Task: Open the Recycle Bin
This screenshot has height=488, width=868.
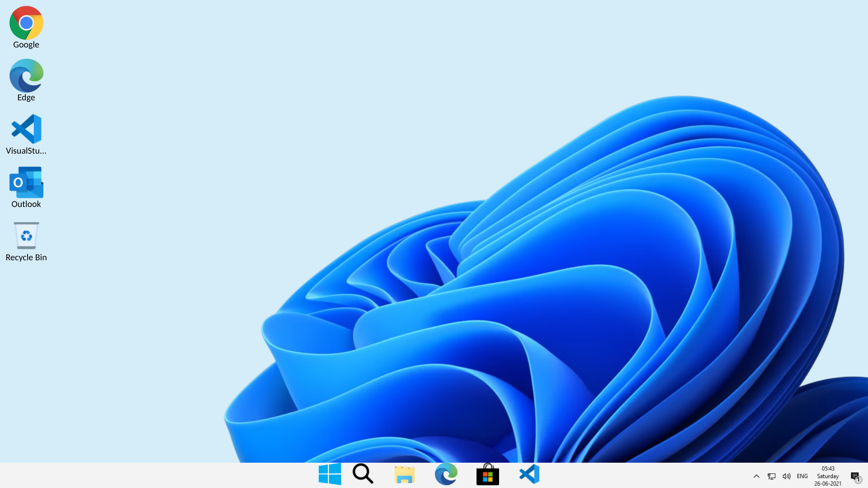Action: pos(26,235)
